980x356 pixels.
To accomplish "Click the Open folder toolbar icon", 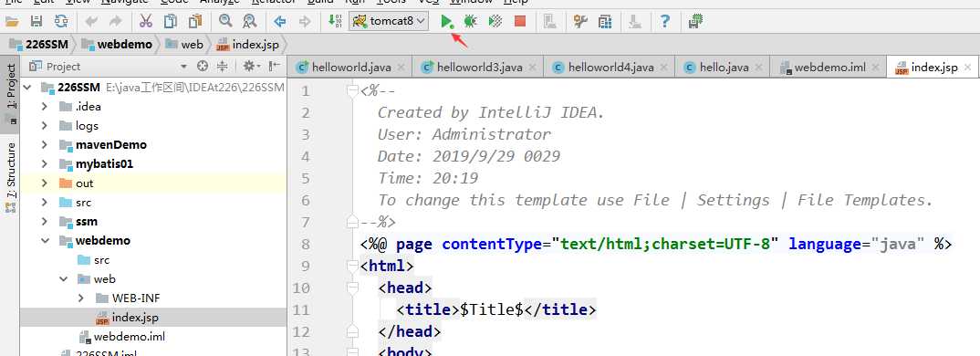I will coord(12,22).
